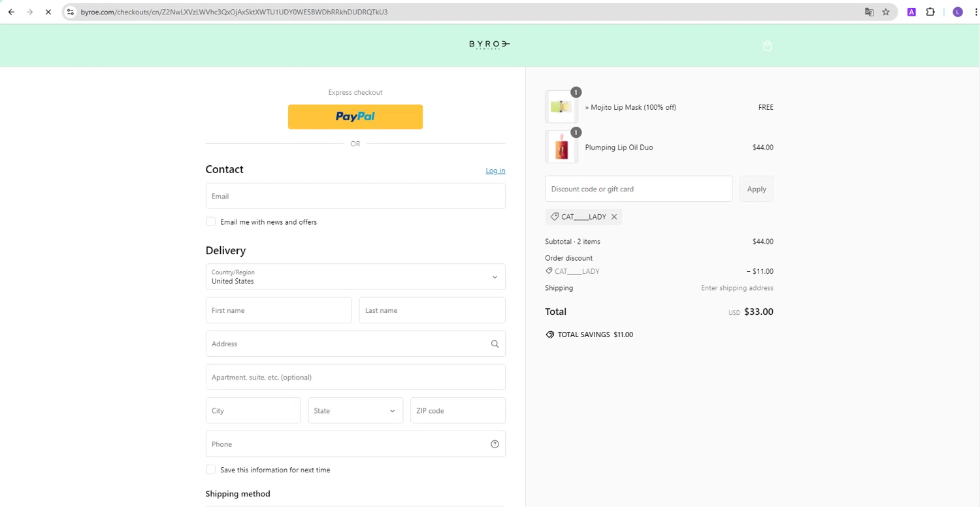Open the browser profile avatar
The width and height of the screenshot is (980, 507).
click(x=958, y=12)
